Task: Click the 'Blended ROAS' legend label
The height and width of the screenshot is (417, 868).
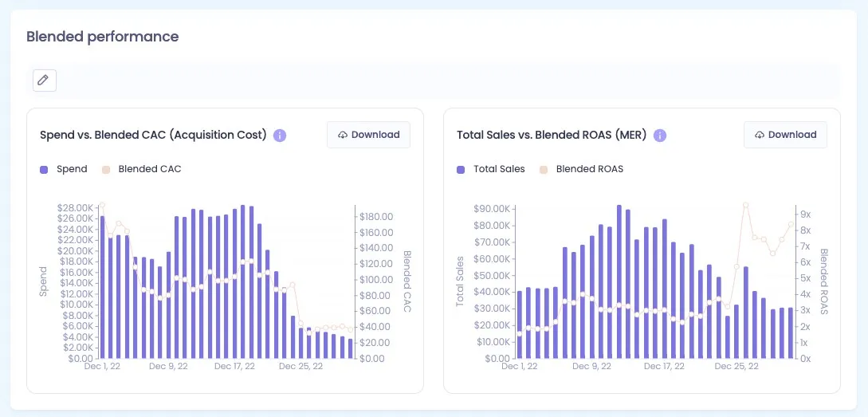Action: tap(590, 170)
